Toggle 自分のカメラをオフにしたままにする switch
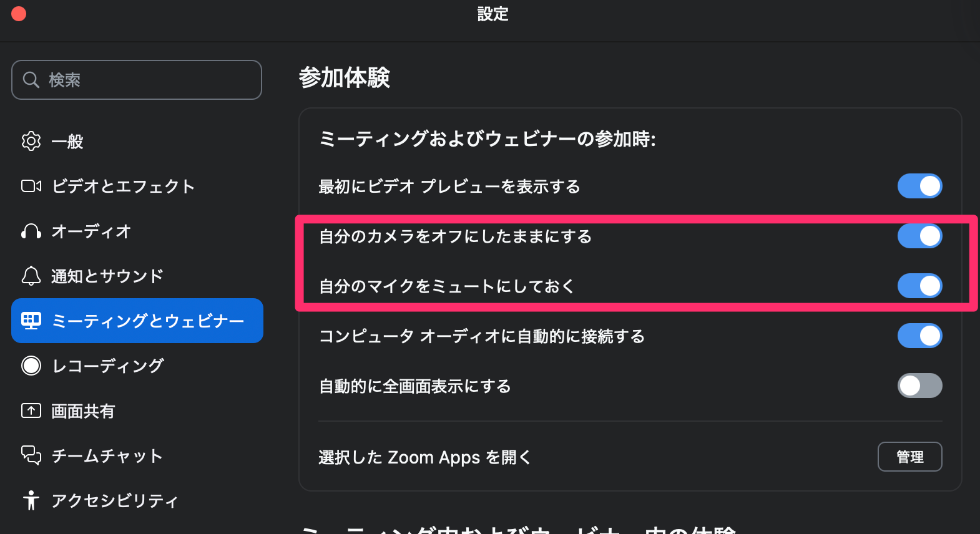 [919, 236]
